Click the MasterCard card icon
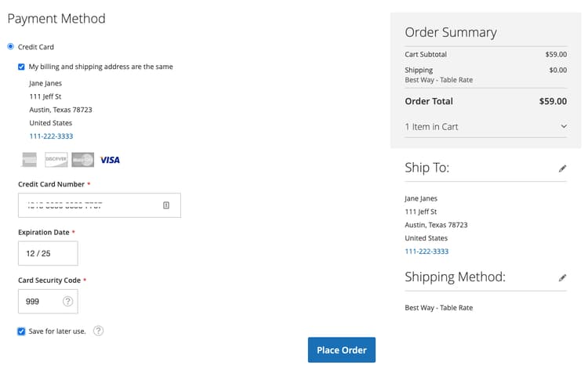This screenshot has width=588, height=369. click(x=82, y=160)
